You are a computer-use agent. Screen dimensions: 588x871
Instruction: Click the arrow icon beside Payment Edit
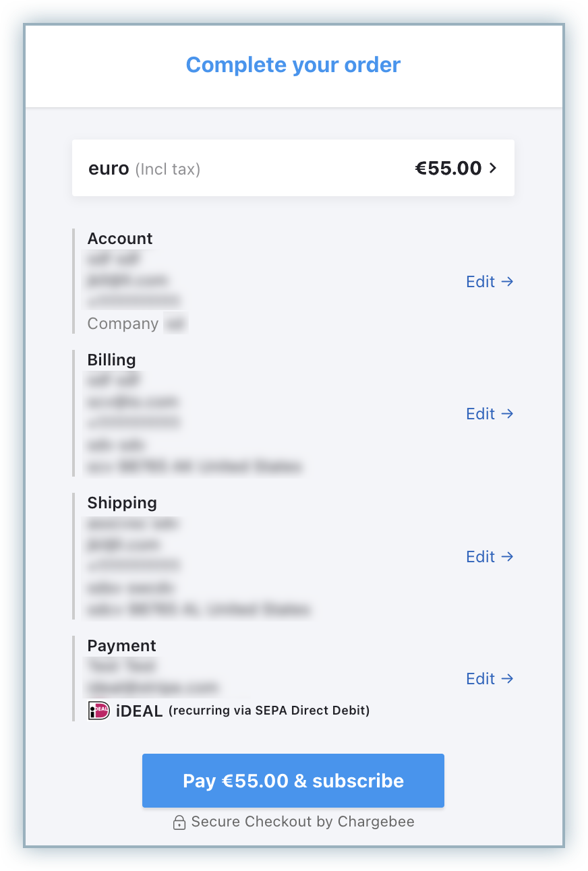pos(508,679)
